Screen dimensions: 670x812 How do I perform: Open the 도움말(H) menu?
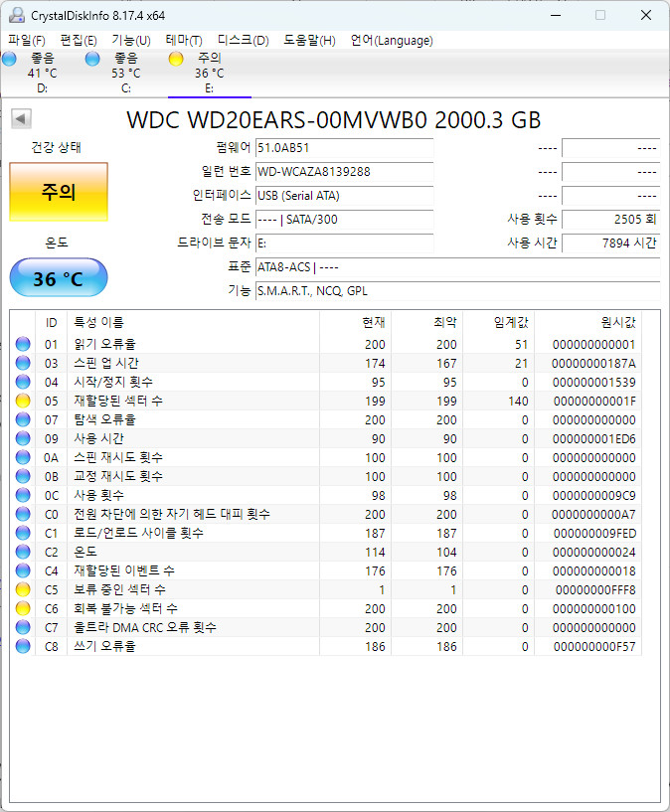[x=309, y=40]
